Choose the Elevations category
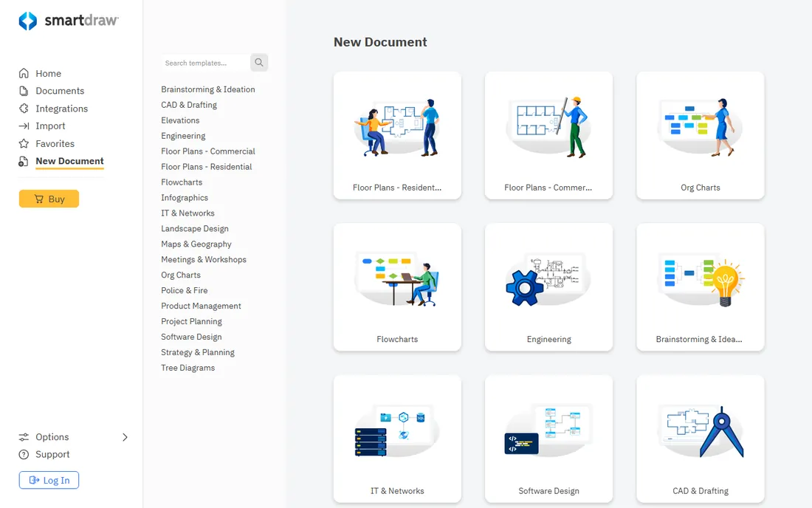The height and width of the screenshot is (508, 812). 180,120
